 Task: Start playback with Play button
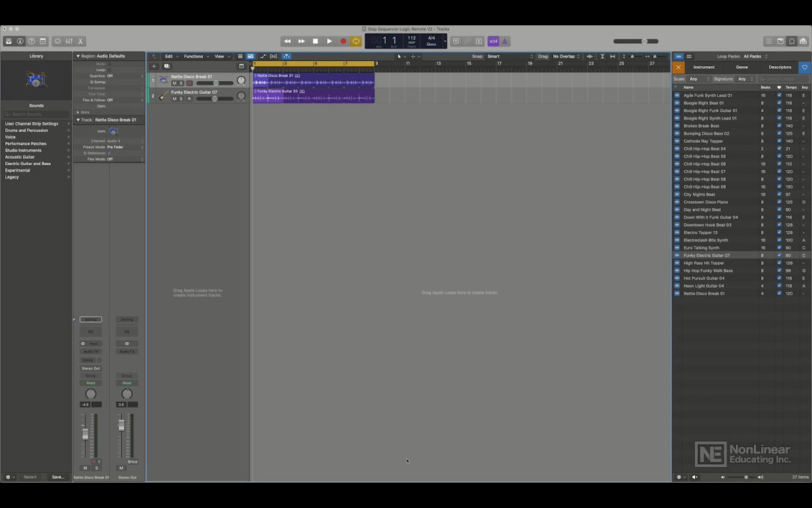point(329,41)
